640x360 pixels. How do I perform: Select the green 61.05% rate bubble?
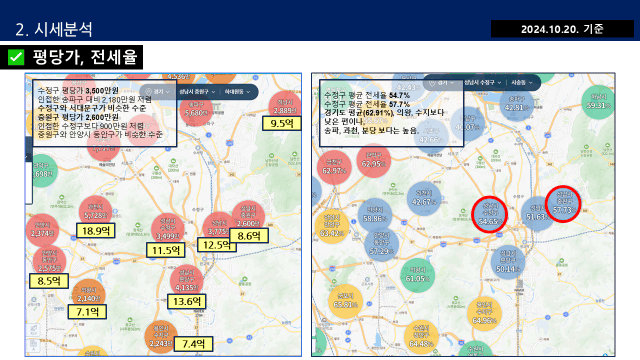[x=417, y=275]
